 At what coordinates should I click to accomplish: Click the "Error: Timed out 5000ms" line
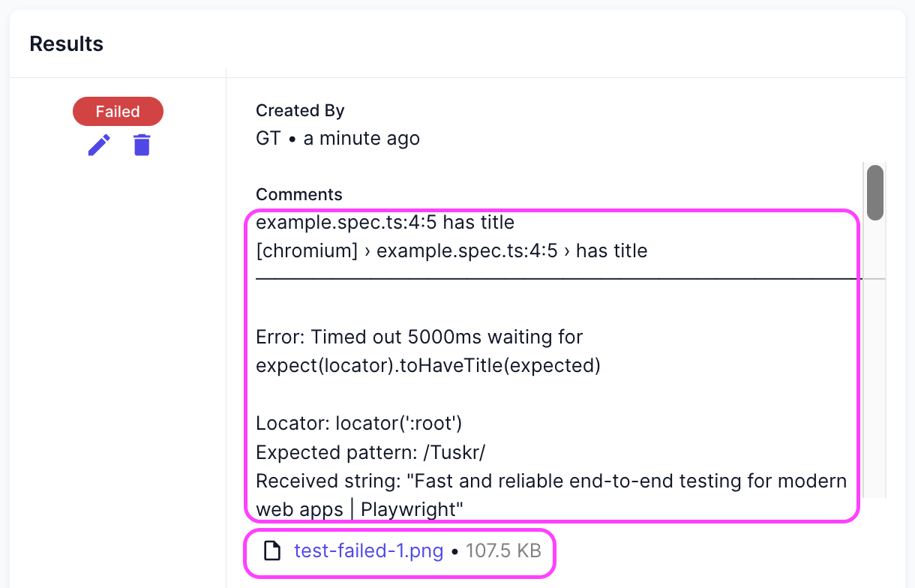[x=419, y=337]
